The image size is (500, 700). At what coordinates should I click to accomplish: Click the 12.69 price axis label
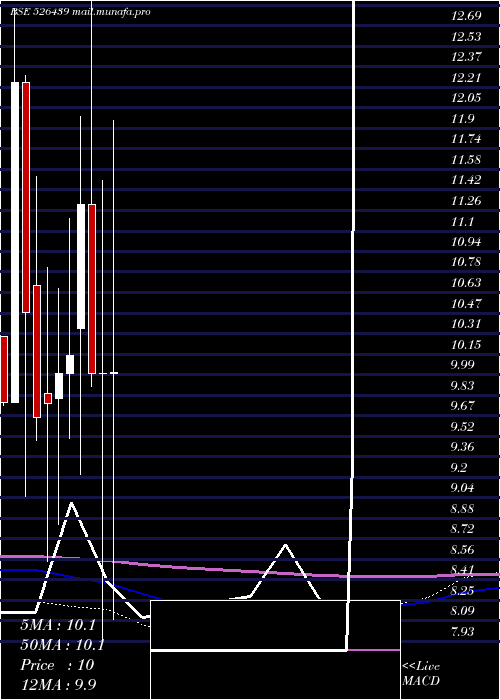pyautogui.click(x=466, y=17)
